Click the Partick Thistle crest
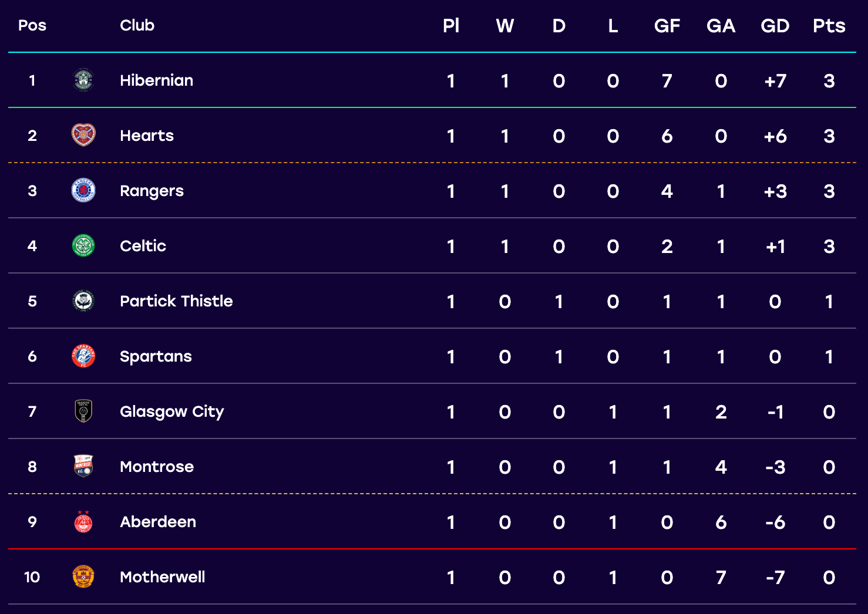 [x=83, y=301]
